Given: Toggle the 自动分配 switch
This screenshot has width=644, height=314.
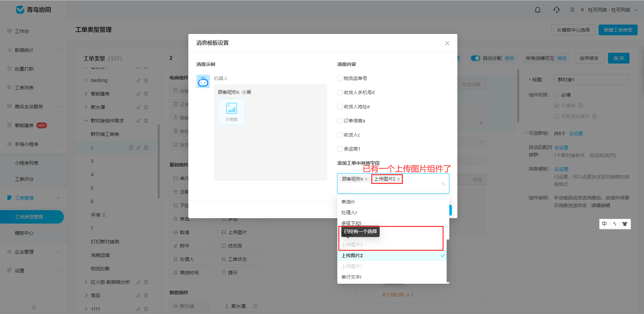Looking at the screenshot, I should [476, 58].
